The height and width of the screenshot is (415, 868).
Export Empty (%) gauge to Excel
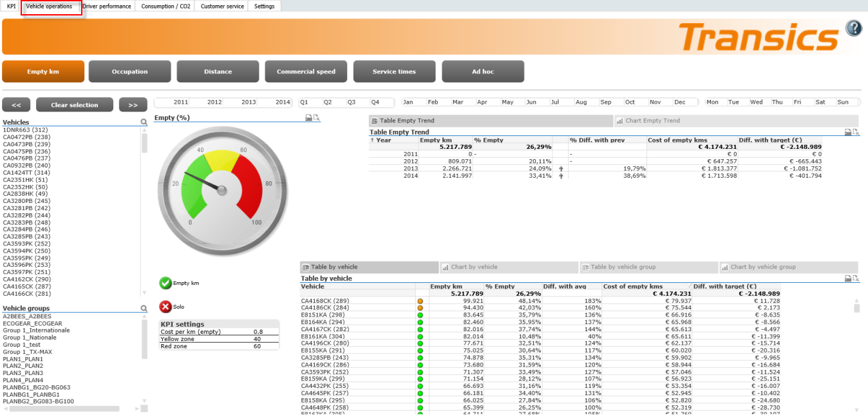pyautogui.click(x=316, y=118)
